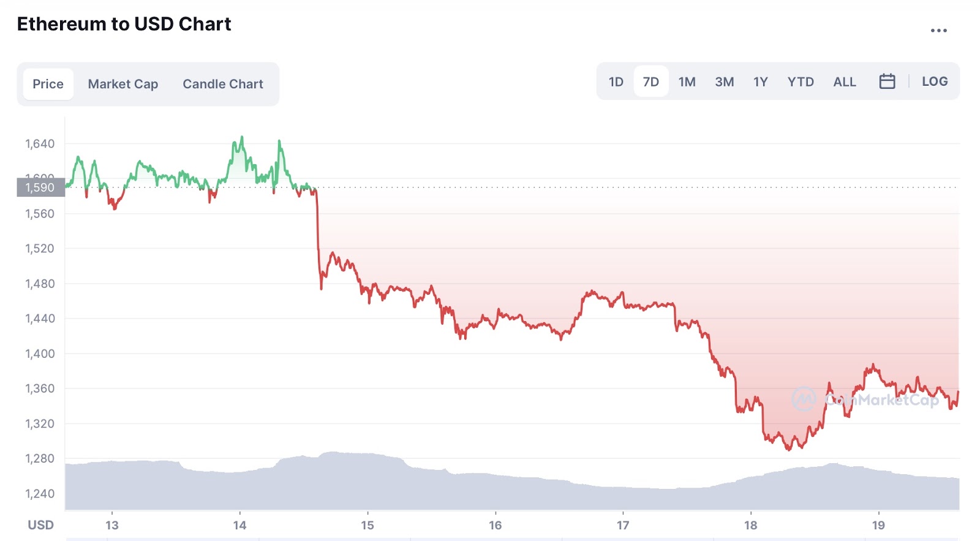Switch to the Price tab
This screenshot has width=980, height=541.
[x=48, y=84]
